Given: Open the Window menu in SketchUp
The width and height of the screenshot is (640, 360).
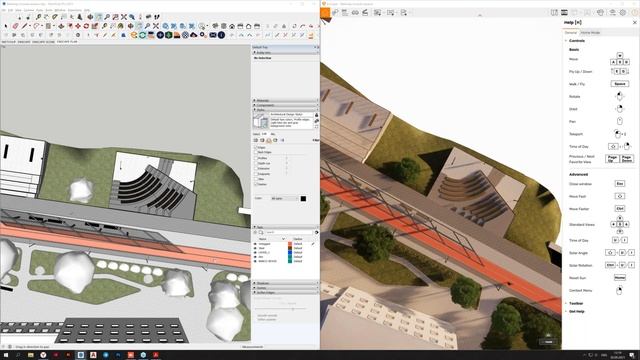Looking at the screenshot, I should coord(60,10).
